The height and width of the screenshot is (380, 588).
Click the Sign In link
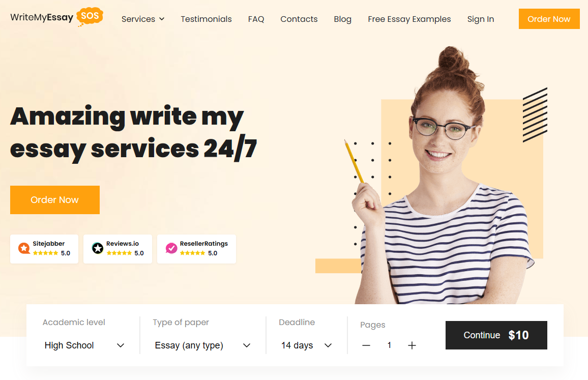(x=481, y=19)
